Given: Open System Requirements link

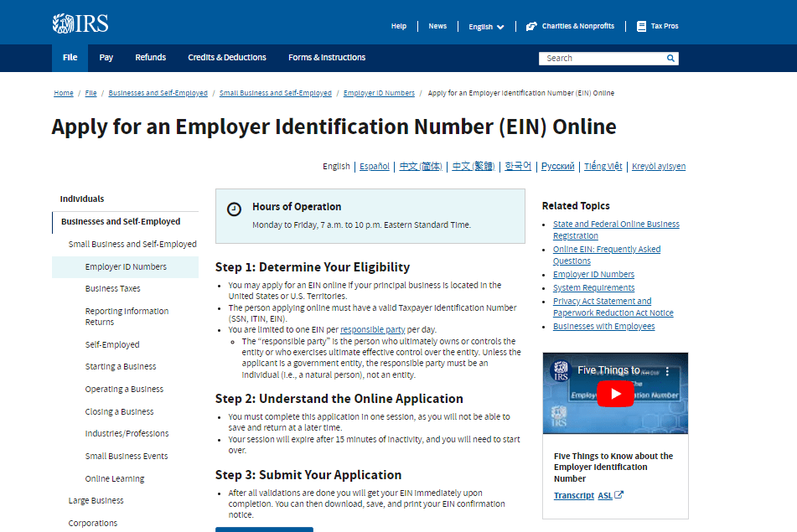Looking at the screenshot, I should [x=593, y=287].
